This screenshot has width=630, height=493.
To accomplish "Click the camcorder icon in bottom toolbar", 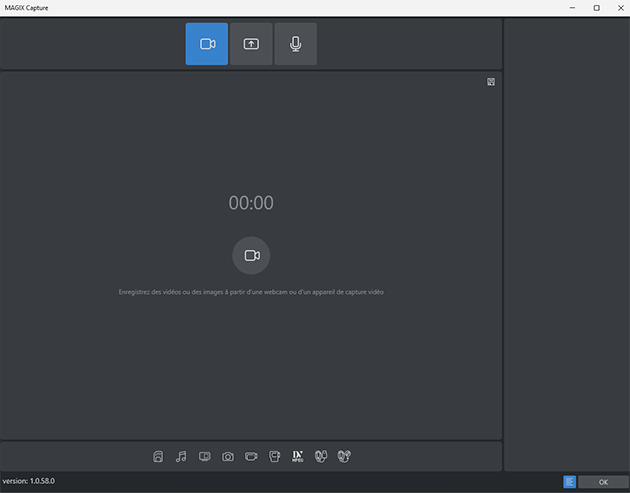I will (x=251, y=456).
